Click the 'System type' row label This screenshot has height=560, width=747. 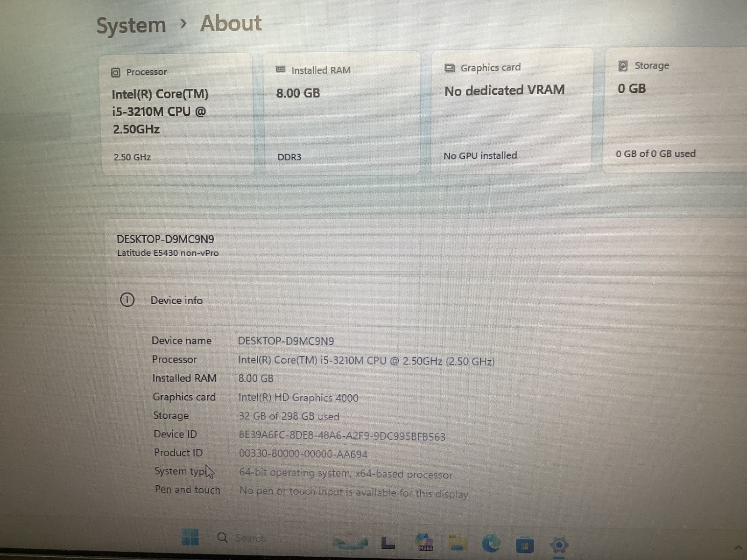(182, 471)
